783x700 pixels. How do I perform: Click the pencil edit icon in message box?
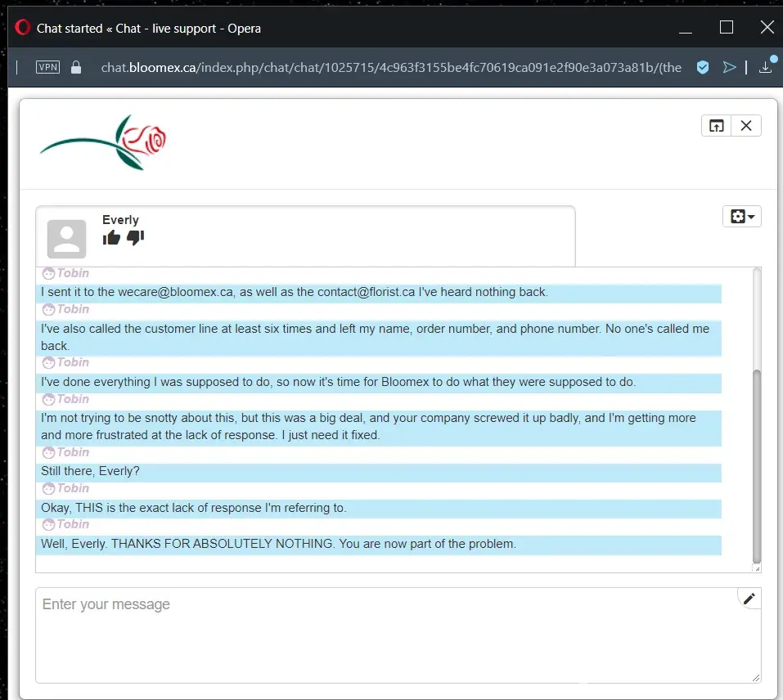pos(749,599)
